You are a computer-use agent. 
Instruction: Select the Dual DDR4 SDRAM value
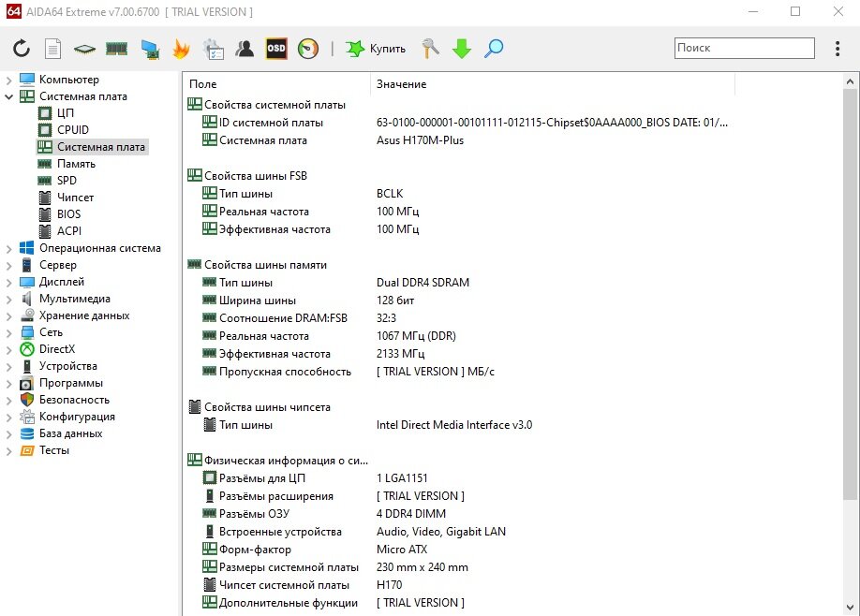(423, 283)
